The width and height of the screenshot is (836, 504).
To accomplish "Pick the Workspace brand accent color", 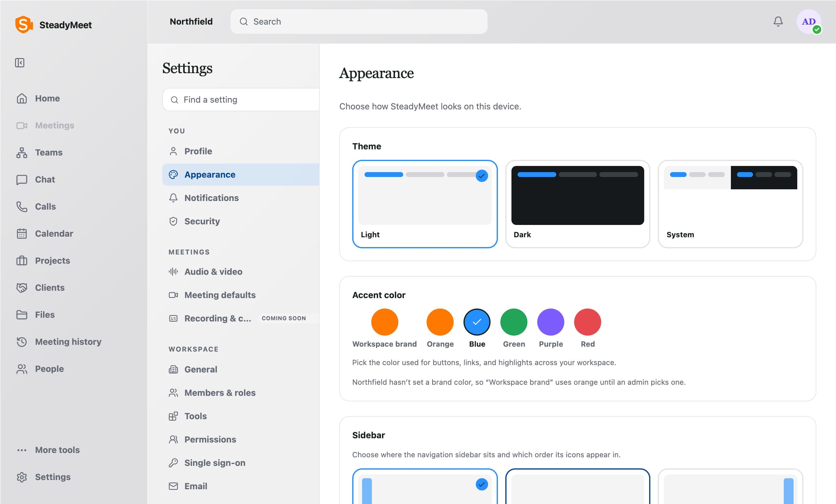I will click(384, 322).
